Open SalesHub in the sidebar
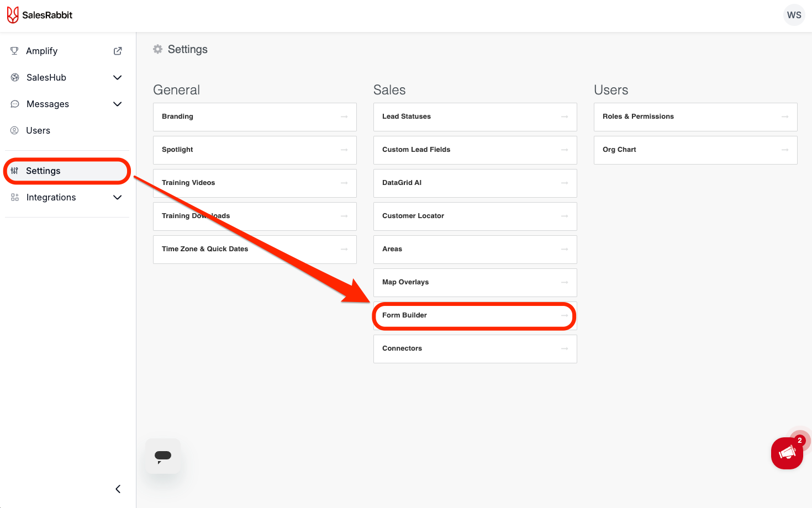 (x=67, y=77)
